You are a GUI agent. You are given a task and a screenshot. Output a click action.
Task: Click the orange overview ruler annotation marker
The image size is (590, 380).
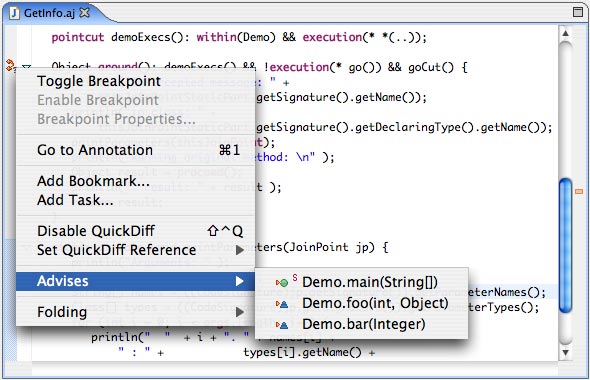(579, 192)
